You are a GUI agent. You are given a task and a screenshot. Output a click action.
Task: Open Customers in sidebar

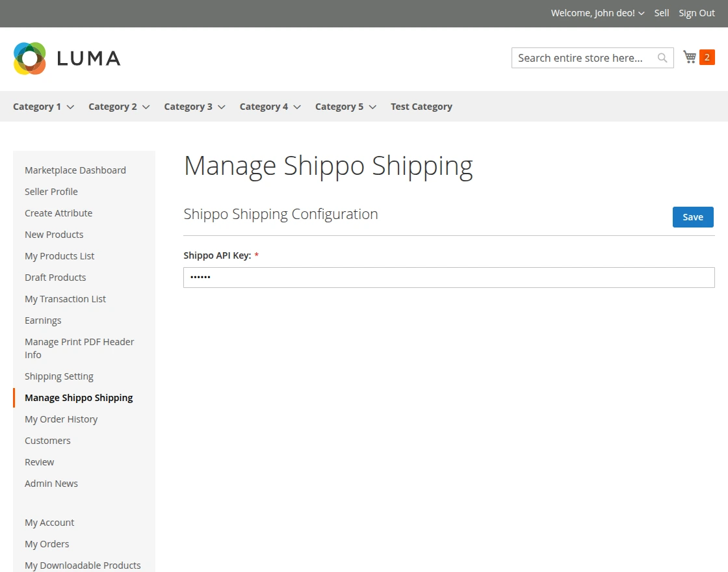point(47,441)
